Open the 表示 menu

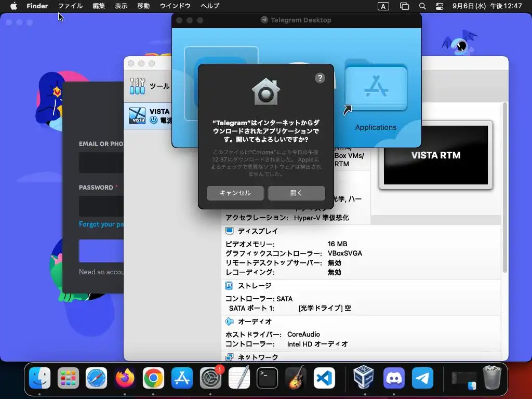pyautogui.click(x=121, y=6)
